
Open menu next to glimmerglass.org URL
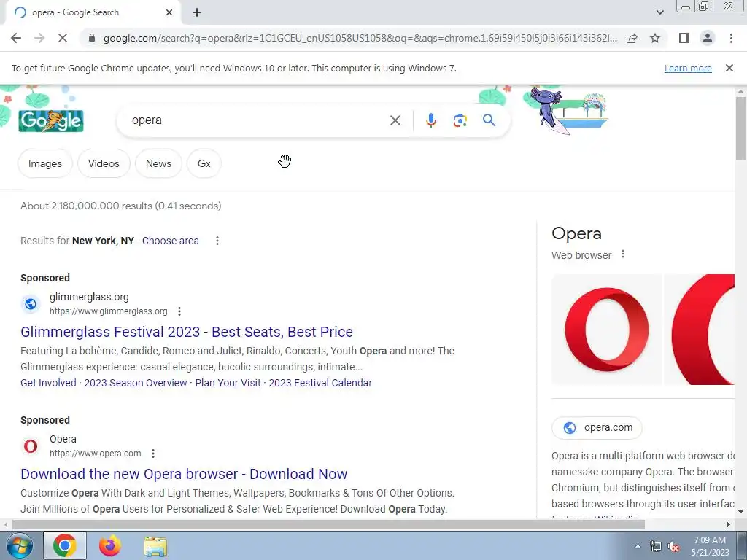[179, 311]
